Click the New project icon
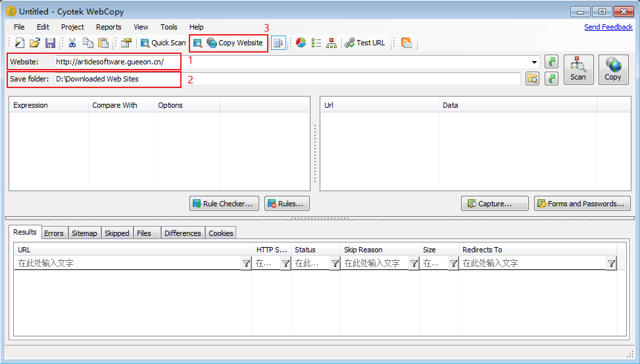Viewport: 640px width, 364px height. click(x=20, y=43)
